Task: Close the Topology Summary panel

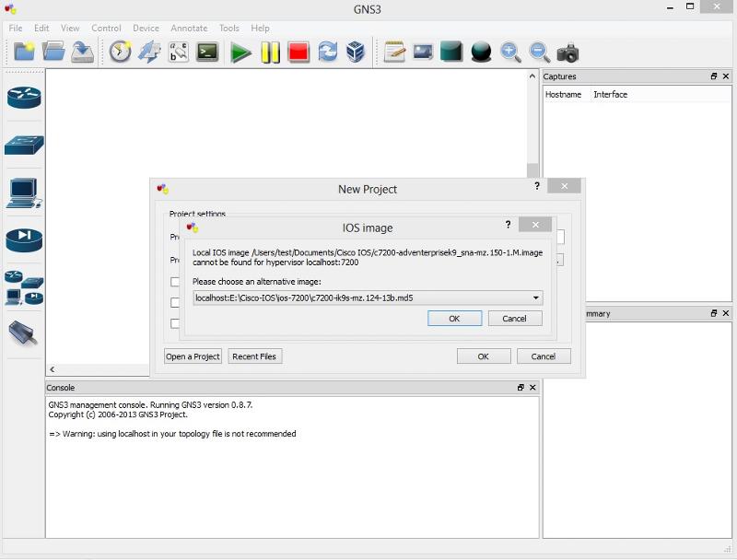Action: [x=726, y=313]
